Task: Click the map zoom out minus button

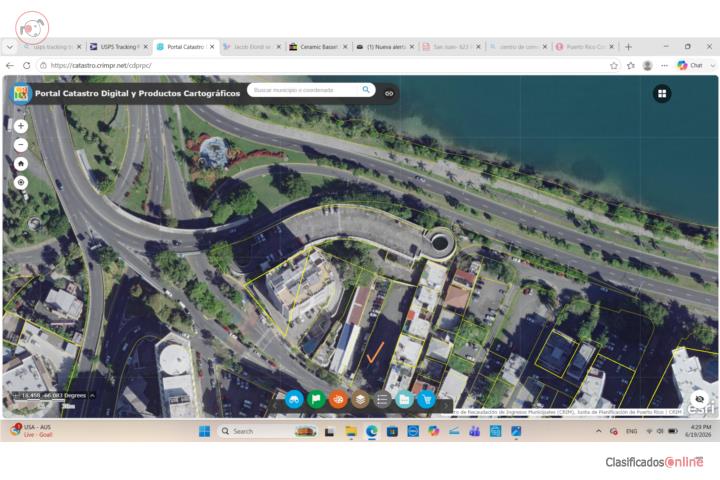Action: pos(21,145)
